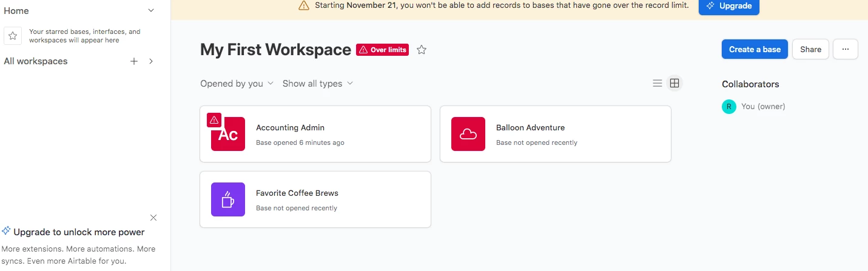This screenshot has width=868, height=271.
Task: Click the warning triangle in the banner
Action: point(304,5)
